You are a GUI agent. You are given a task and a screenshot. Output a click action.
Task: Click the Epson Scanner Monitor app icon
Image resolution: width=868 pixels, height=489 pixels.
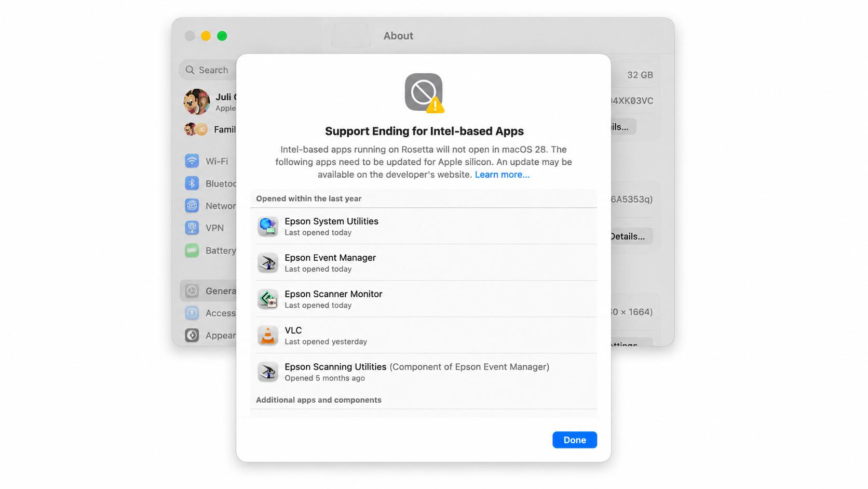tap(268, 299)
